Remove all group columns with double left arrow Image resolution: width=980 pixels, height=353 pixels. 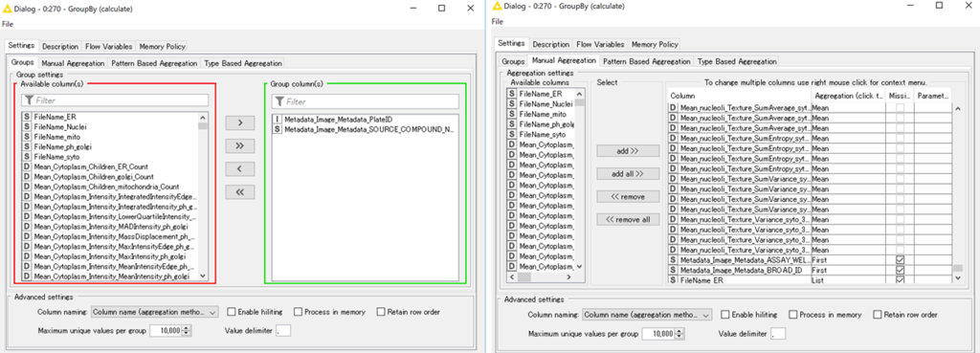(x=239, y=192)
